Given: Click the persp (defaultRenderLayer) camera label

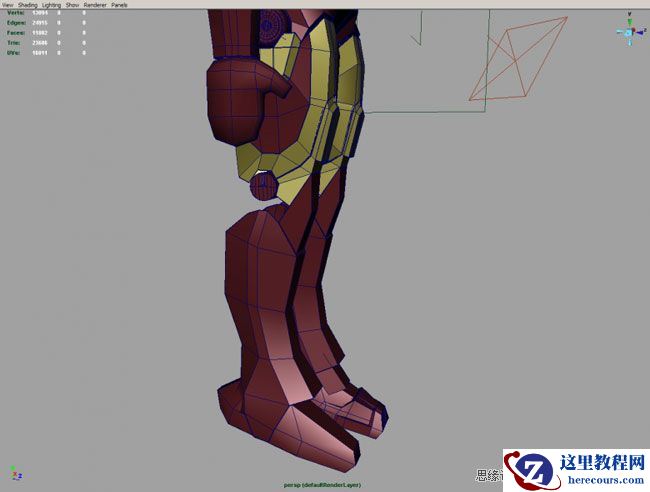Looking at the screenshot, I should pos(322,485).
